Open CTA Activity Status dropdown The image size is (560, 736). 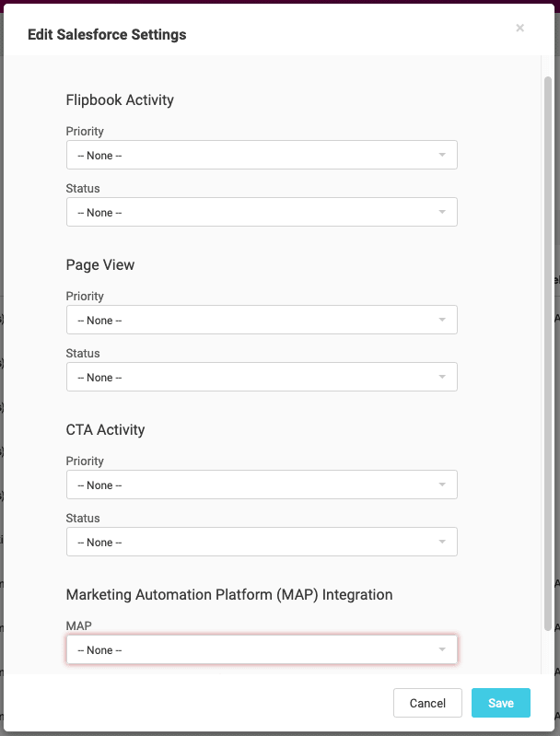pos(262,542)
